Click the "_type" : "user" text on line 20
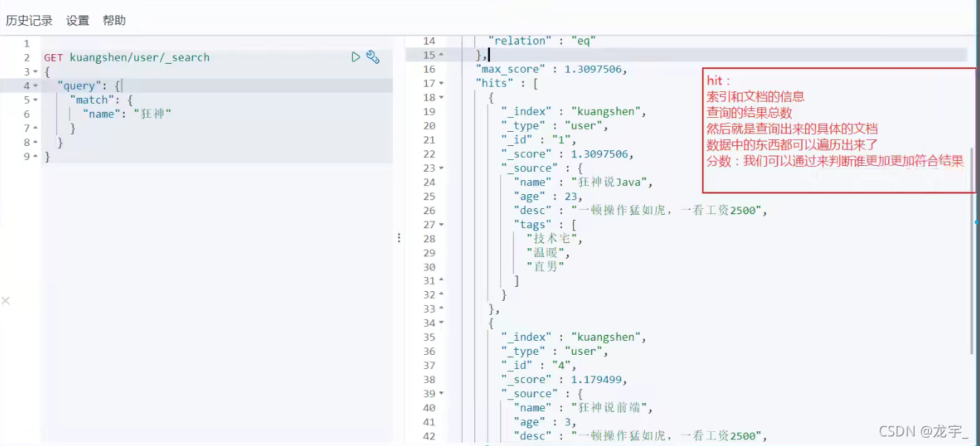 [x=554, y=126]
